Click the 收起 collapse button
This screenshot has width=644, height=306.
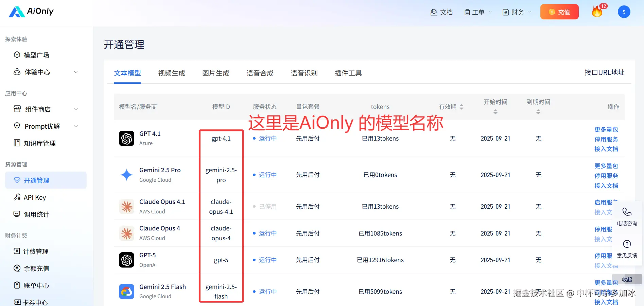[x=627, y=279]
